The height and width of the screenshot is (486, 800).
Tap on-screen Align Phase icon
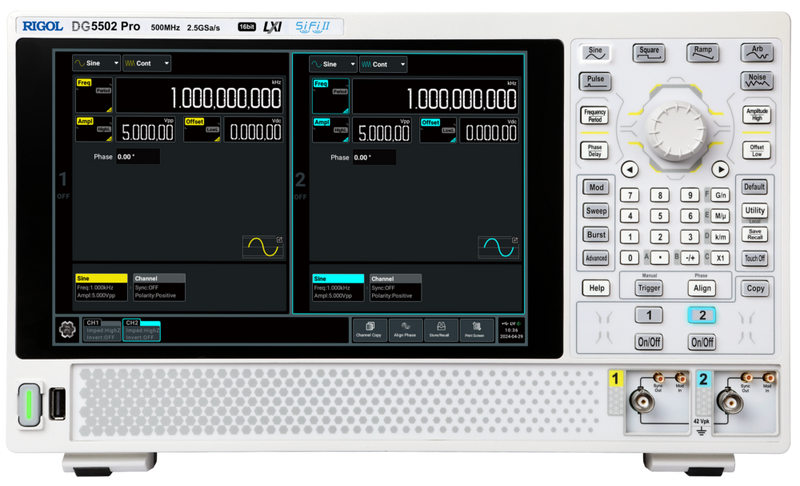pyautogui.click(x=405, y=329)
